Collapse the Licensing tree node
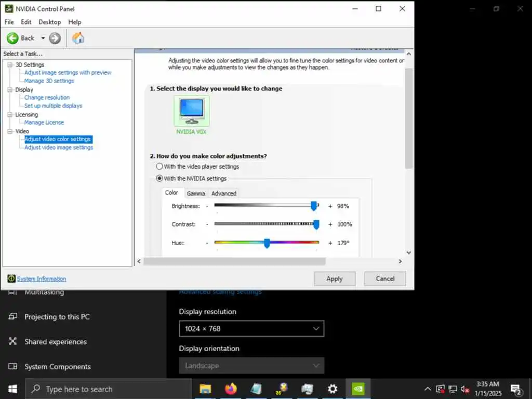The height and width of the screenshot is (399, 532). coord(10,115)
